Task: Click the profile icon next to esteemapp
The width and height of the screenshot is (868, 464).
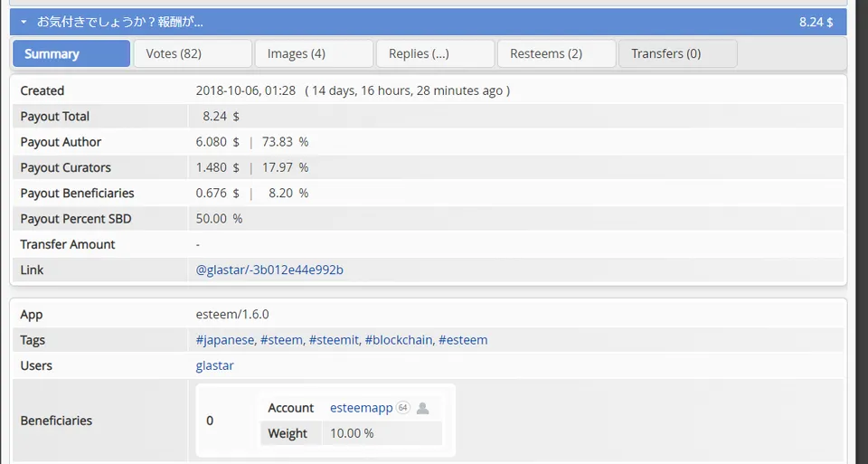Action: coord(423,409)
